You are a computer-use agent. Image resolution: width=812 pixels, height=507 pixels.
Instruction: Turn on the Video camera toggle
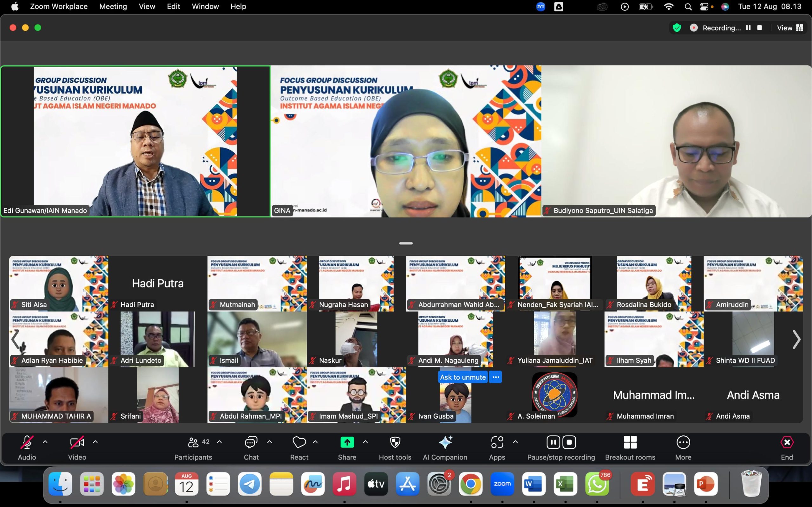[x=77, y=442]
